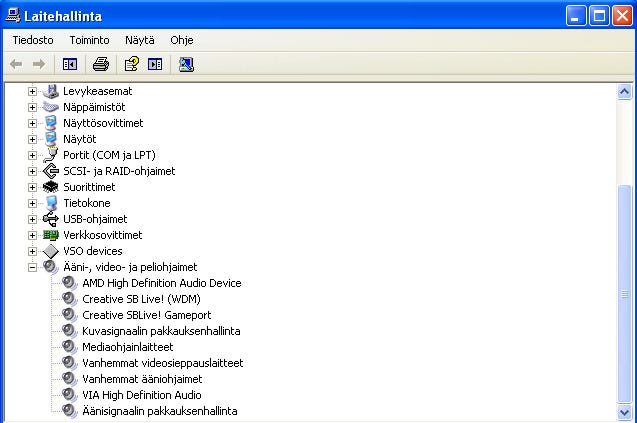The image size is (637, 423).
Task: Select the Creative SBLive! Gameport label
Action: (x=147, y=315)
